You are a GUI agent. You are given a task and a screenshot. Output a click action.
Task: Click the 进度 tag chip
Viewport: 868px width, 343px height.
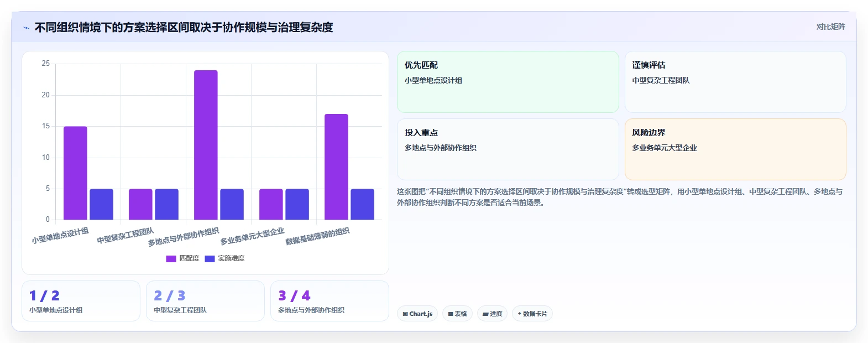[x=492, y=314]
